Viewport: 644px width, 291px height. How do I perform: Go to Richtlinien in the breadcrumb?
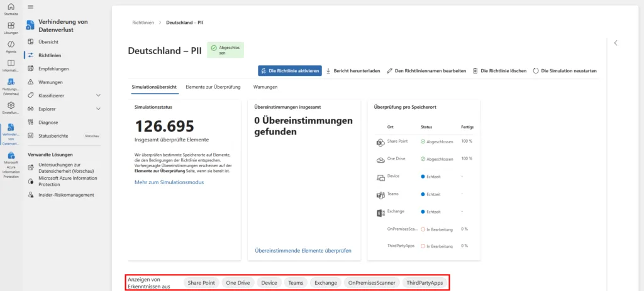click(143, 22)
